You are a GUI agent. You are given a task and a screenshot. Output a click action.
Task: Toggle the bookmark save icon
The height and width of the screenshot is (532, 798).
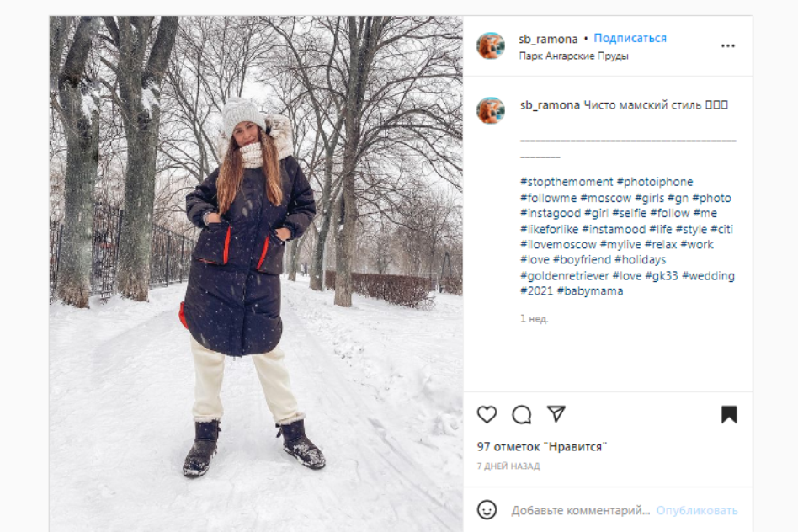click(729, 414)
